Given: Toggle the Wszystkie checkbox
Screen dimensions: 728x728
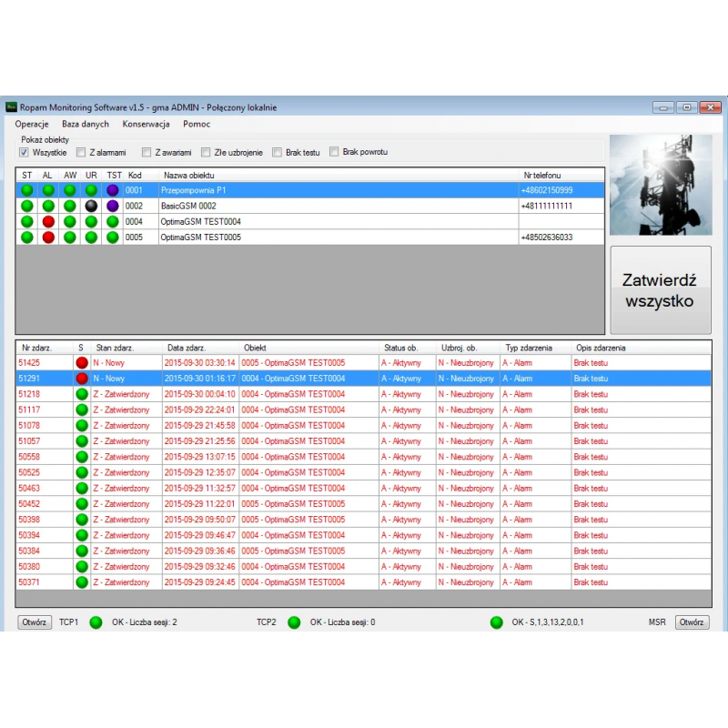Looking at the screenshot, I should [x=25, y=152].
